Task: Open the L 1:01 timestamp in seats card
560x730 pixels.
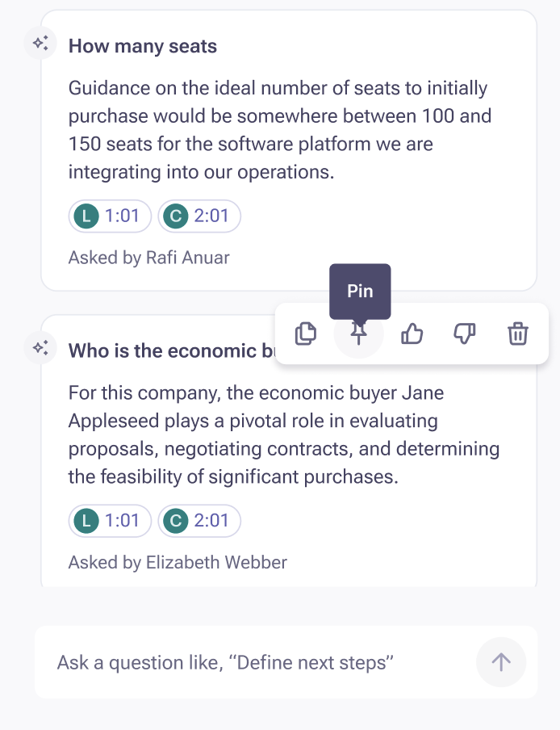Action: tap(110, 216)
